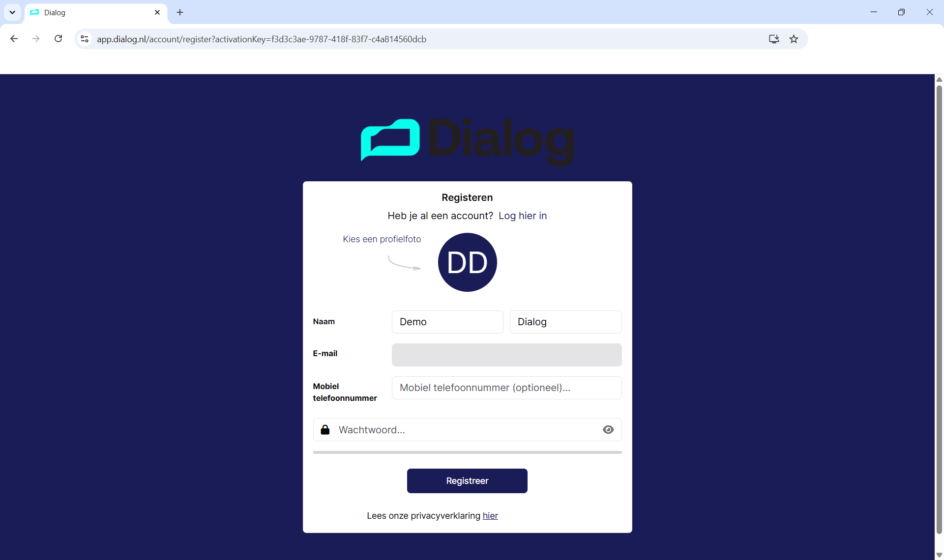The height and width of the screenshot is (560, 944).
Task: Click 'Heb je al een account?' text
Action: pos(440,216)
